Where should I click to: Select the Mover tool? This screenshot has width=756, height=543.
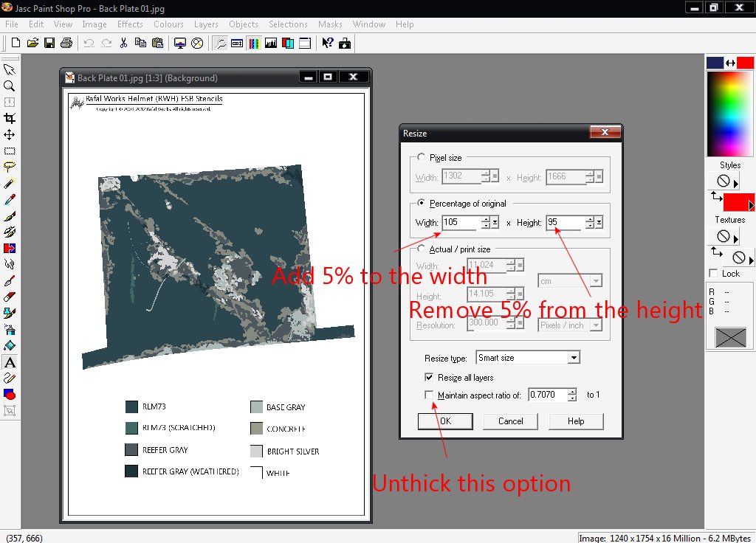[x=9, y=134]
